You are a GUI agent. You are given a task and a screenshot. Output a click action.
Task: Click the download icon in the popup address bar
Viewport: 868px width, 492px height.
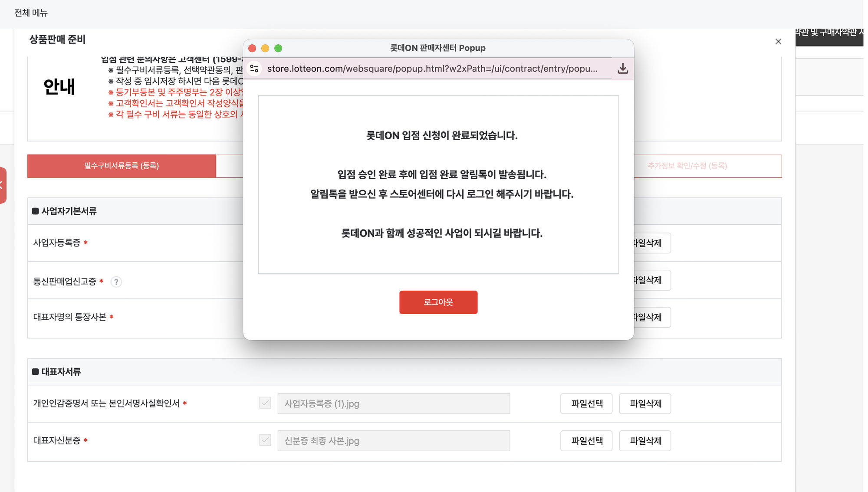624,68
